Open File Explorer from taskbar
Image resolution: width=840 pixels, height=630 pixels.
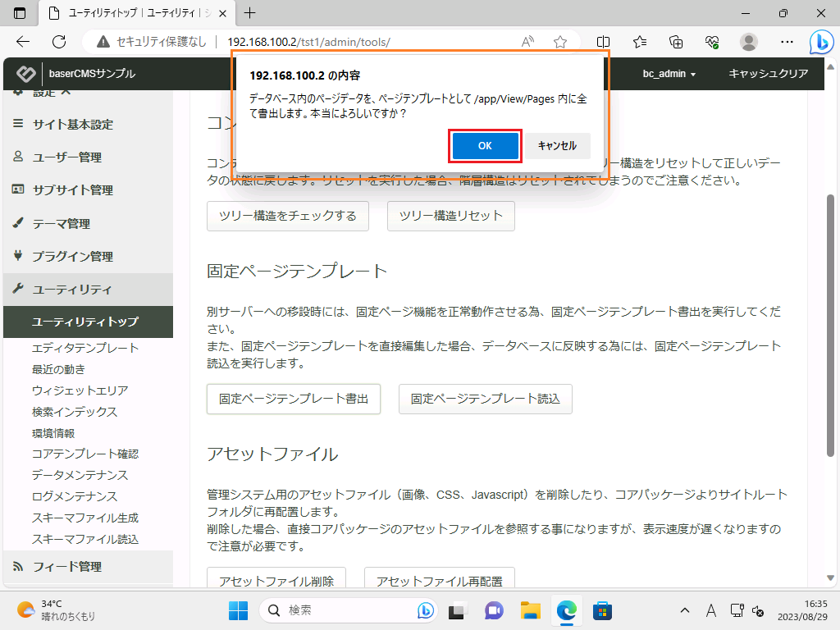[x=531, y=610]
